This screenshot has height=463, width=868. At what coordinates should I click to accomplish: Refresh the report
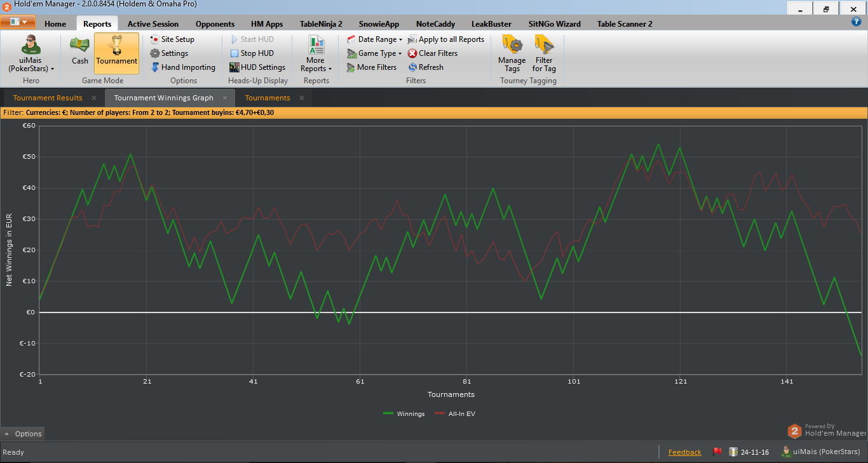426,67
